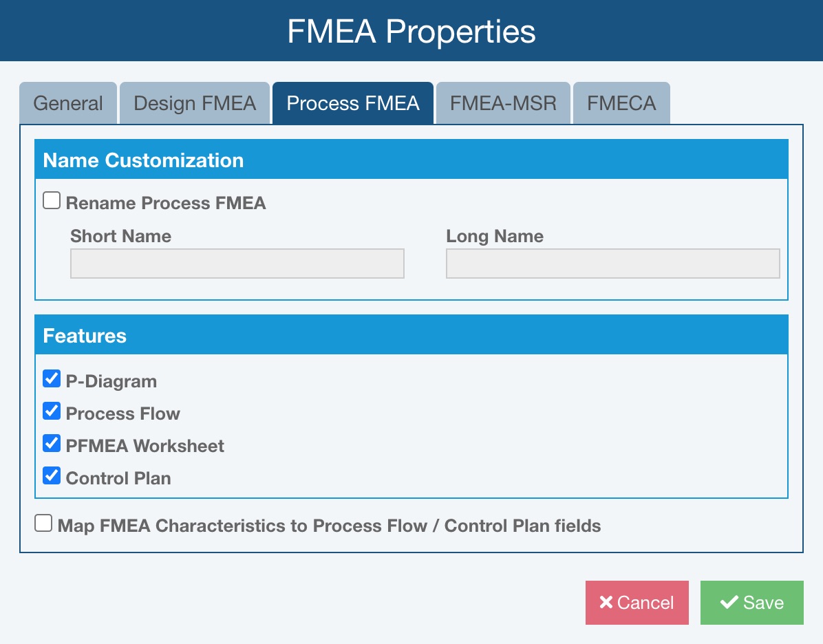Check Map FMEA Characteristics to Process Flow

click(43, 524)
